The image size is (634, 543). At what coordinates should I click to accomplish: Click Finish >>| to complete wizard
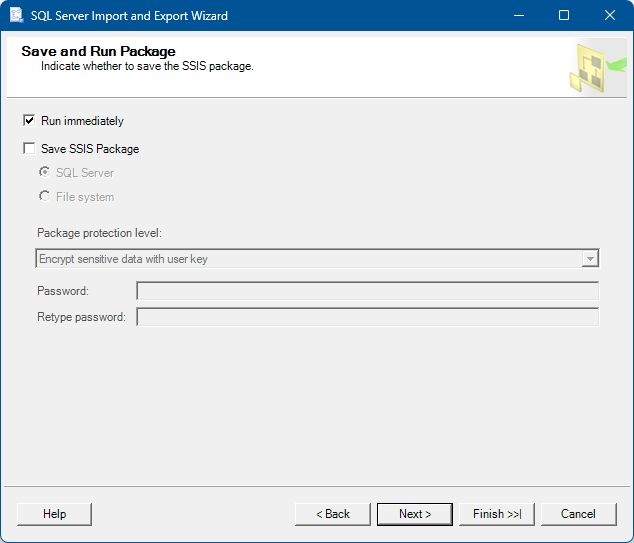click(x=497, y=514)
